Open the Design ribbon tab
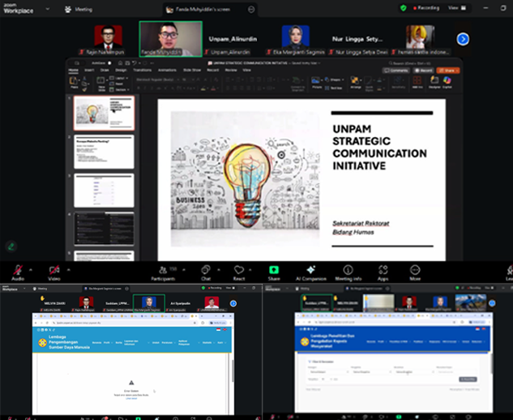This screenshot has width=513, height=420. (x=121, y=70)
